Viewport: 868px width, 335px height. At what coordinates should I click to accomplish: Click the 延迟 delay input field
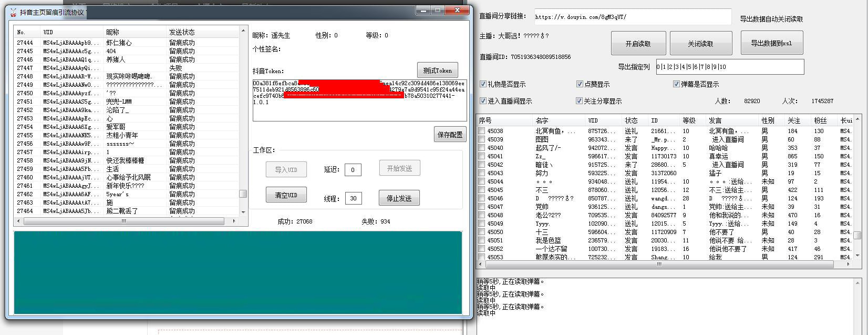pos(353,170)
